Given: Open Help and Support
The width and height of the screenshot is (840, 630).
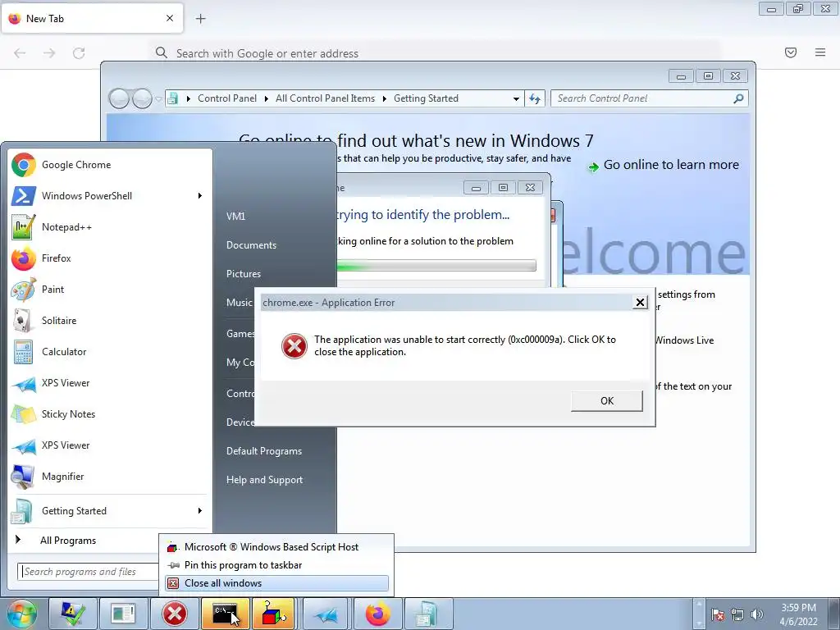Looking at the screenshot, I should (x=264, y=480).
